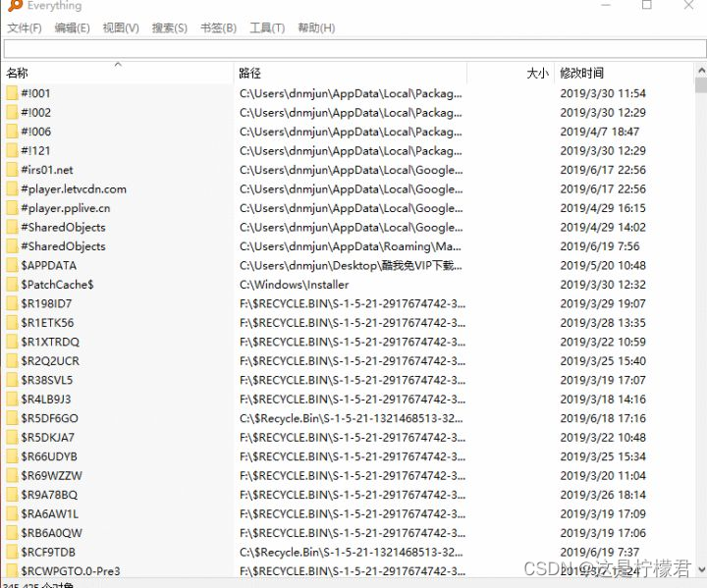The width and height of the screenshot is (707, 588).
Task: Click the folder icon of $APPDATA
Action: tap(12, 266)
